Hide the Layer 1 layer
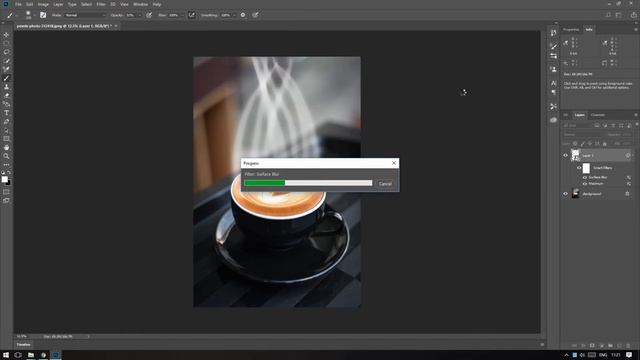The height and width of the screenshot is (360, 640). click(566, 155)
